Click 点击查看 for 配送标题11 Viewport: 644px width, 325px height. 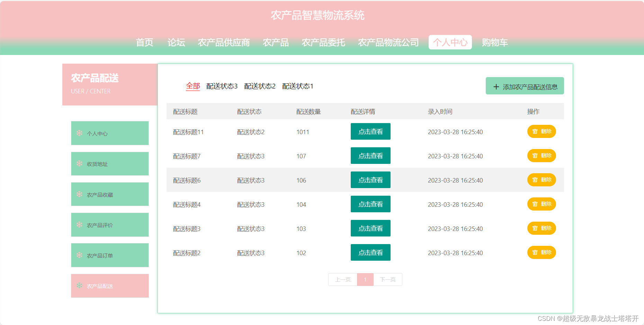pyautogui.click(x=370, y=131)
